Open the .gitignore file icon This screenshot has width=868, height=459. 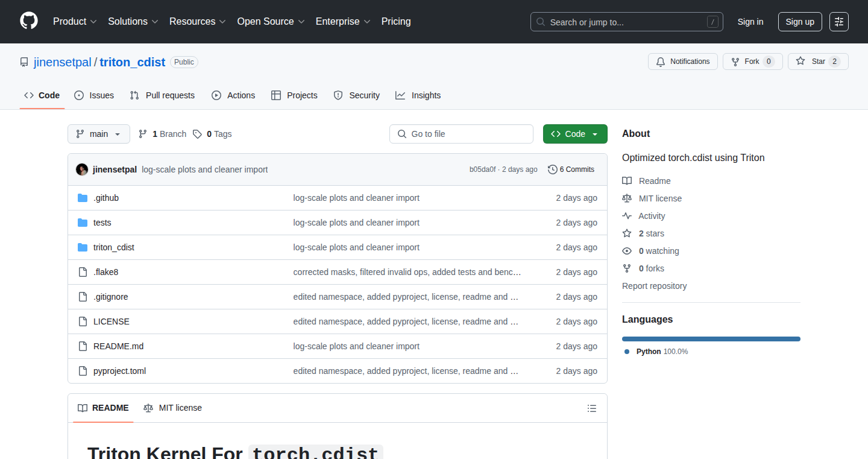click(x=83, y=297)
